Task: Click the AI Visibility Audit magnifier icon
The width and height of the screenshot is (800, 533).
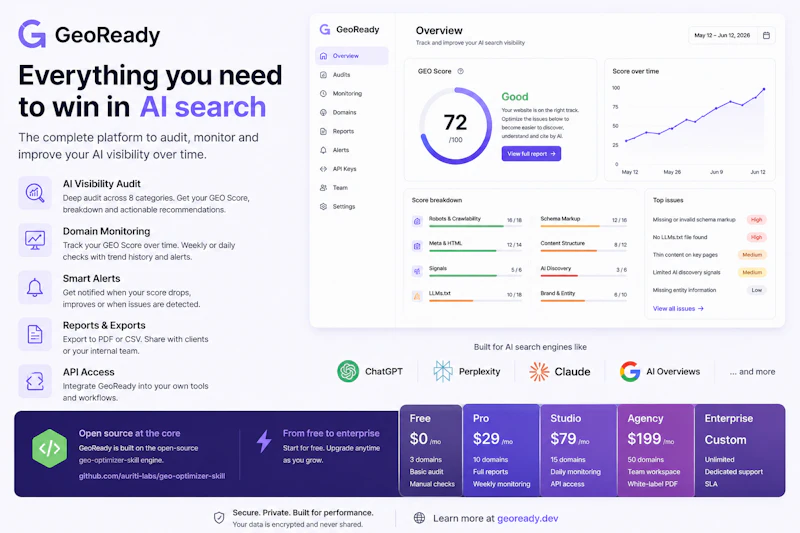Action: click(x=35, y=193)
